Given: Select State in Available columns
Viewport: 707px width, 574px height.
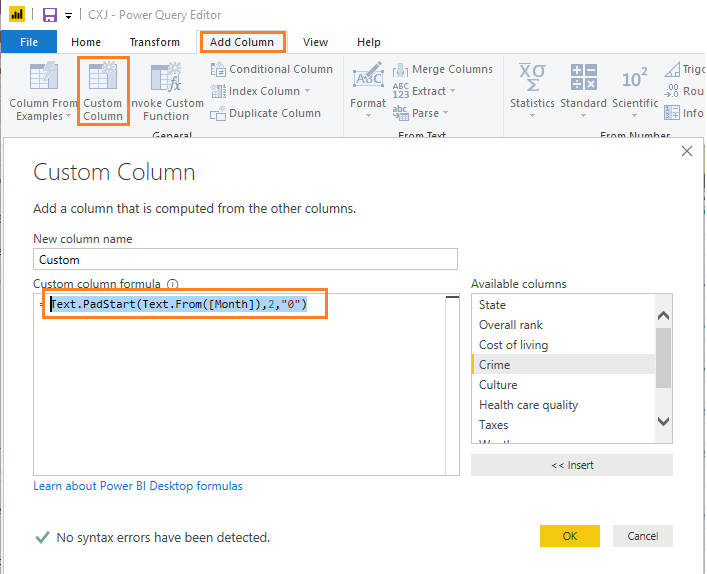Looking at the screenshot, I should pyautogui.click(x=563, y=305).
